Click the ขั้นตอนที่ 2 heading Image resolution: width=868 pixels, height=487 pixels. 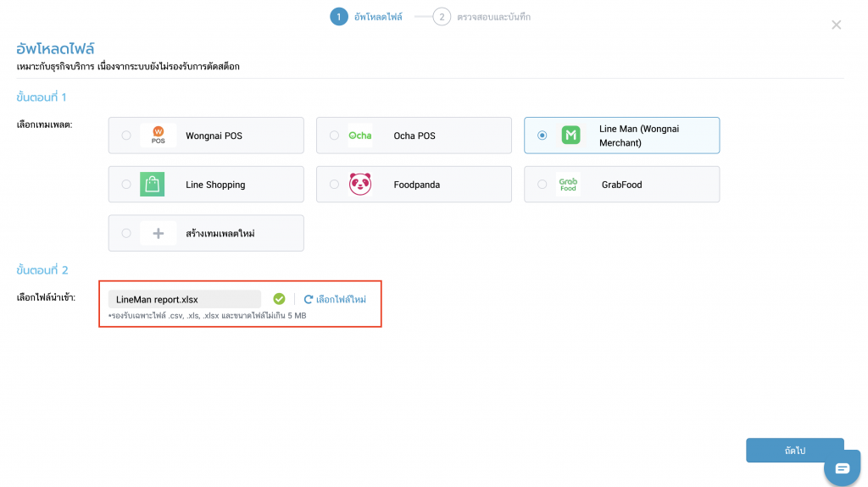[42, 270]
